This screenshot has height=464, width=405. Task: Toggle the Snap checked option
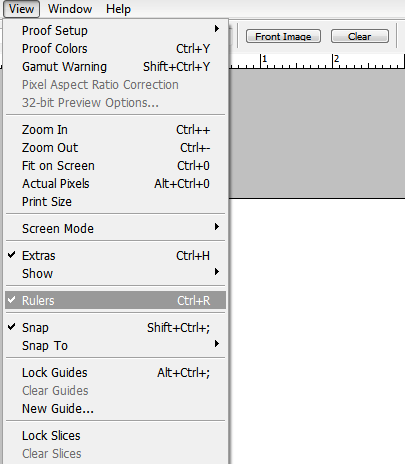(115, 328)
